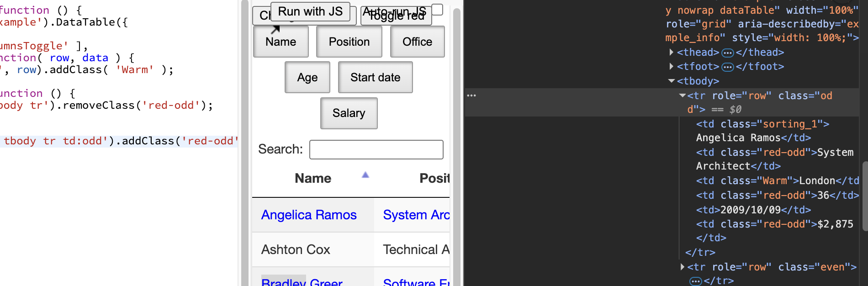Open the three-dot actions for selected node

[x=471, y=95]
